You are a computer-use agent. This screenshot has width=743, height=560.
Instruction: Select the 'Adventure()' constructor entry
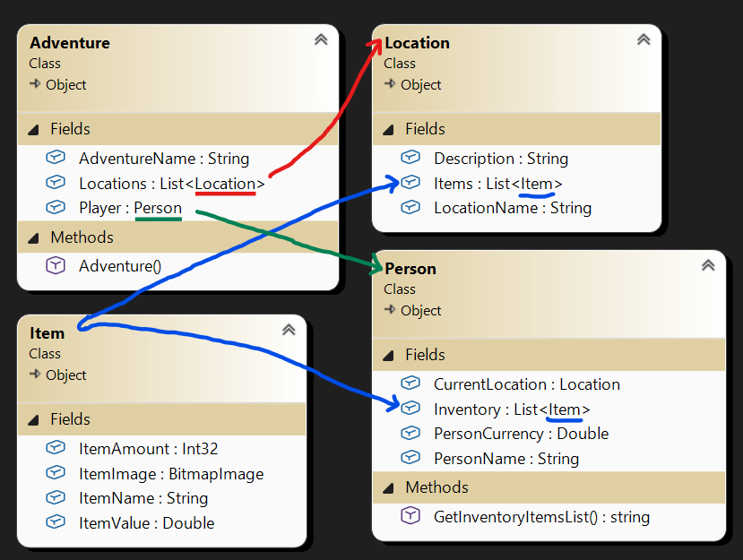click(120, 266)
